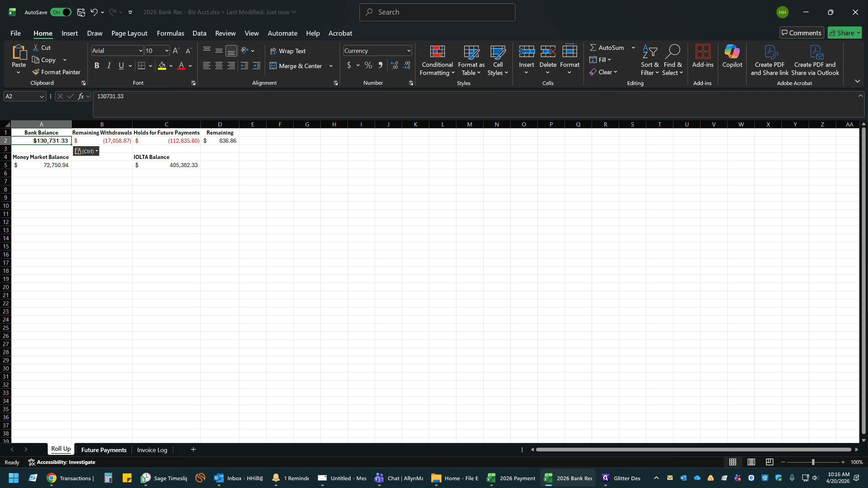Viewport: 868px width, 488px height.
Task: Click the Increase Indent icon
Action: coord(257,66)
